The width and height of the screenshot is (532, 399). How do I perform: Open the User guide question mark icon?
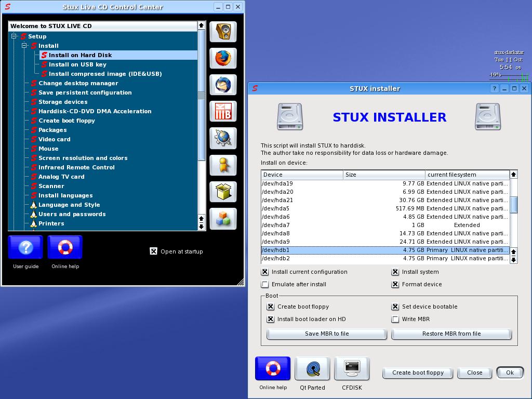tap(25, 247)
